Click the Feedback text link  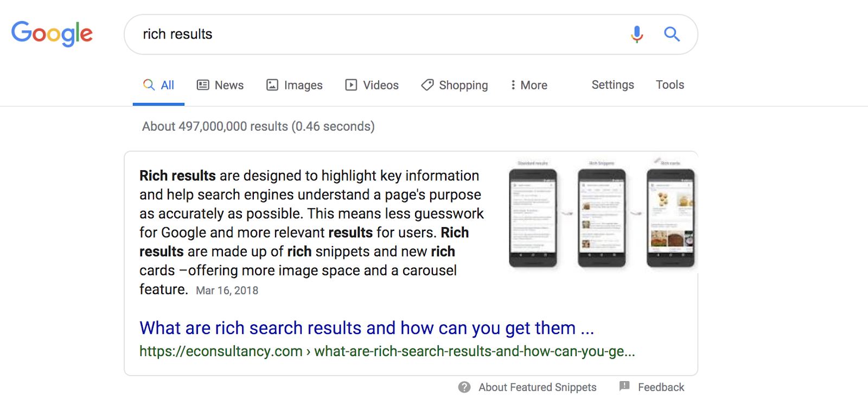(x=661, y=387)
